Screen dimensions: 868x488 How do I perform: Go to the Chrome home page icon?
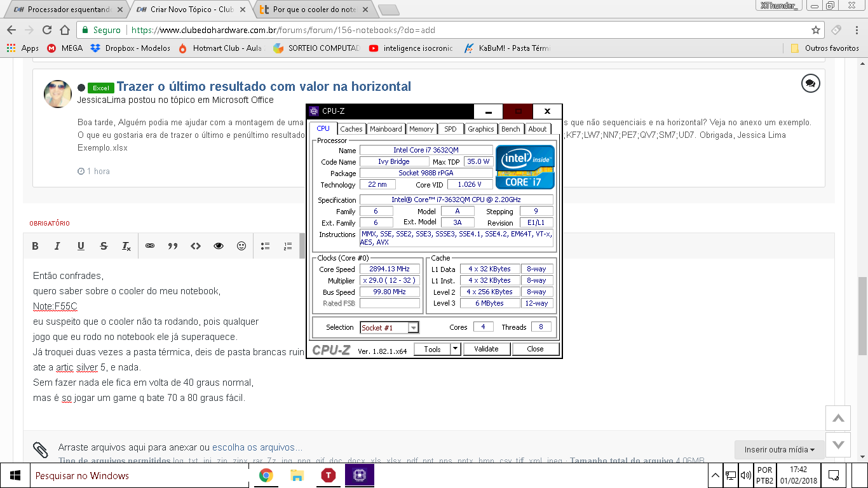65,30
